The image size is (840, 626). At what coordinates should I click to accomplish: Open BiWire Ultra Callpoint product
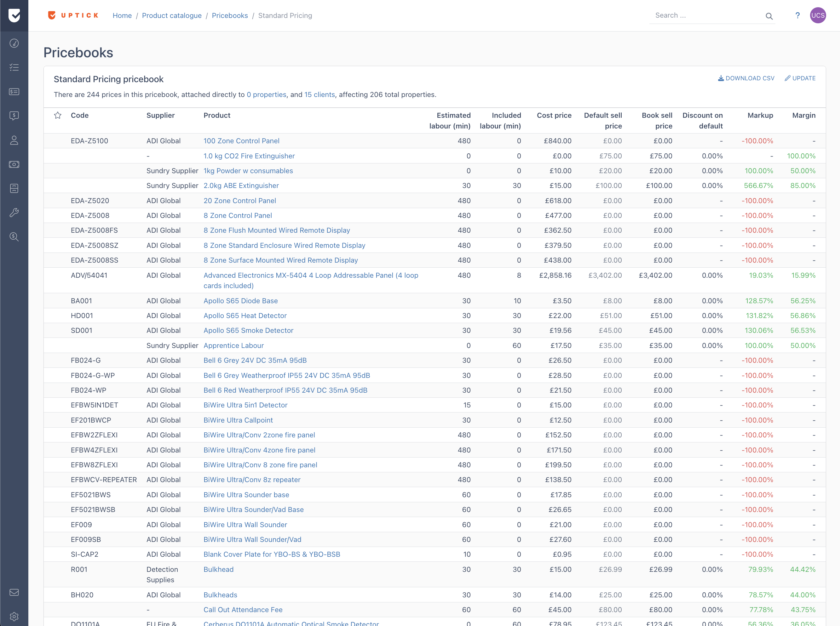pyautogui.click(x=238, y=420)
